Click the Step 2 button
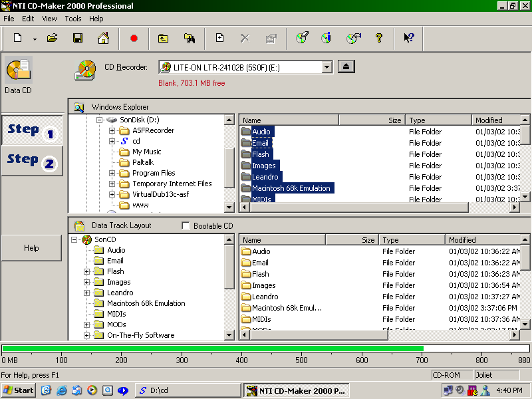 click(32, 161)
